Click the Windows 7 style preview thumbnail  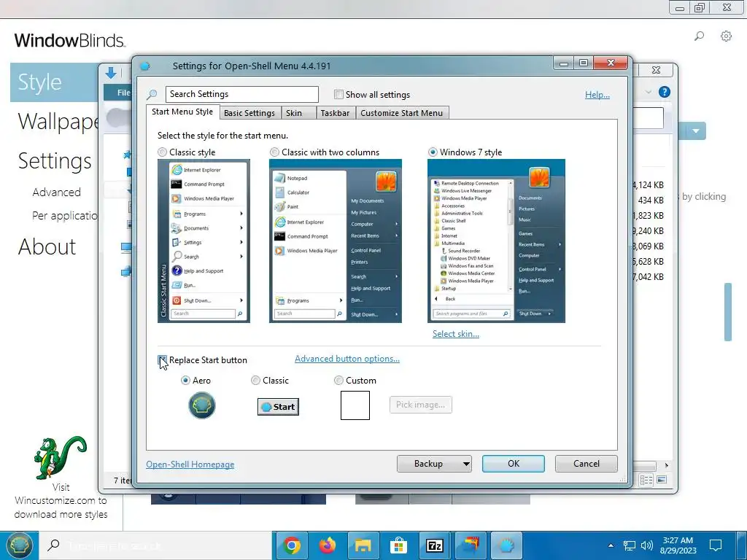[496, 241]
